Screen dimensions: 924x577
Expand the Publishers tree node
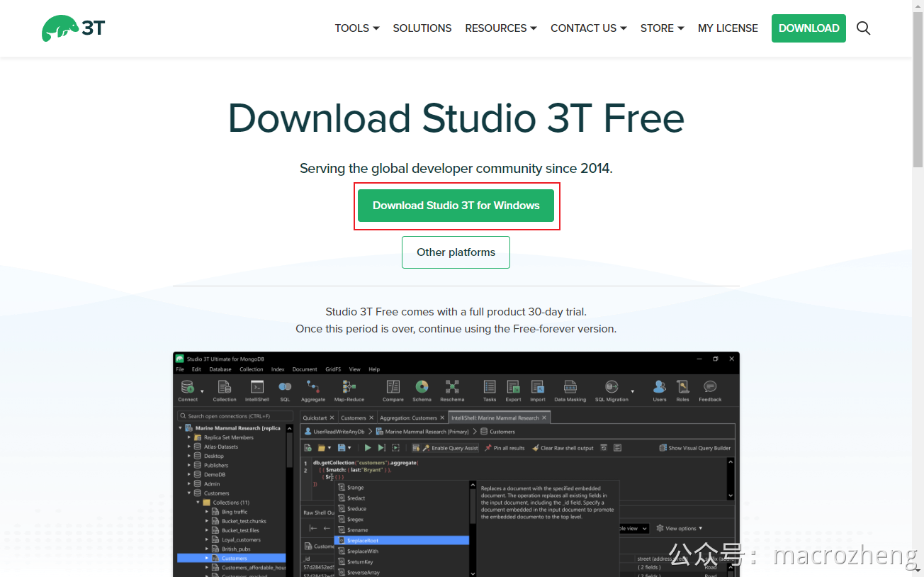[189, 465]
